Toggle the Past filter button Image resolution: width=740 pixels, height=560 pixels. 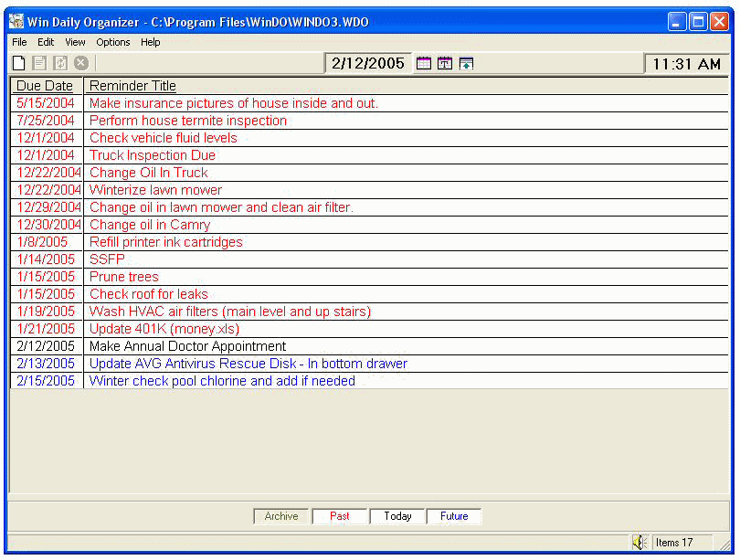[x=339, y=516]
